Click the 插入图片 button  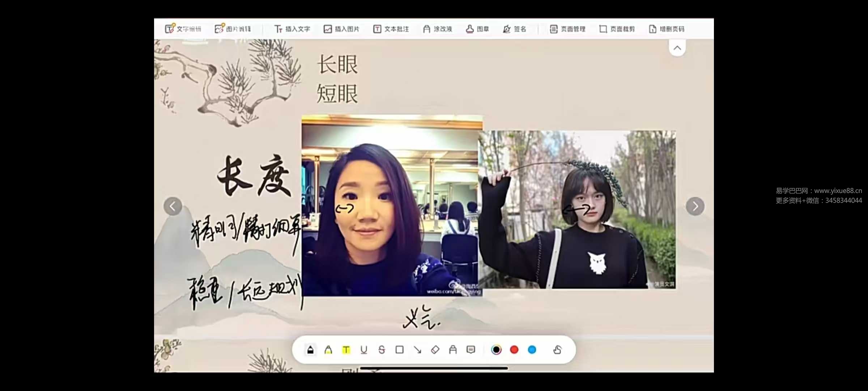tap(341, 29)
